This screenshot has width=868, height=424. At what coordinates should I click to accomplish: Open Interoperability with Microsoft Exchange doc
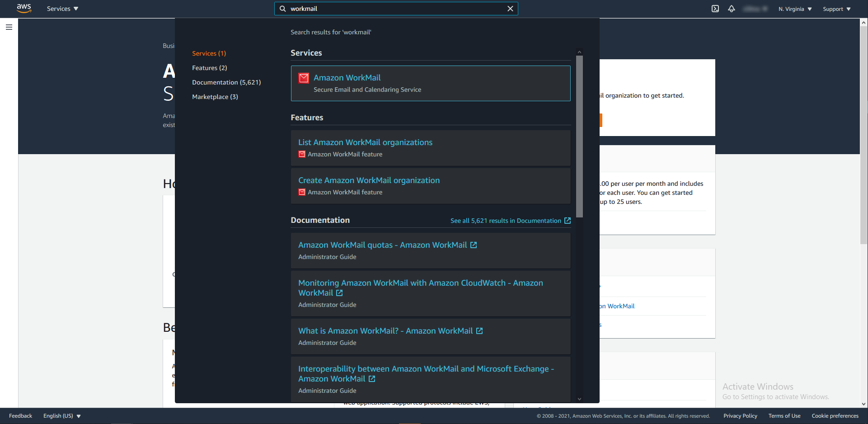point(431,379)
